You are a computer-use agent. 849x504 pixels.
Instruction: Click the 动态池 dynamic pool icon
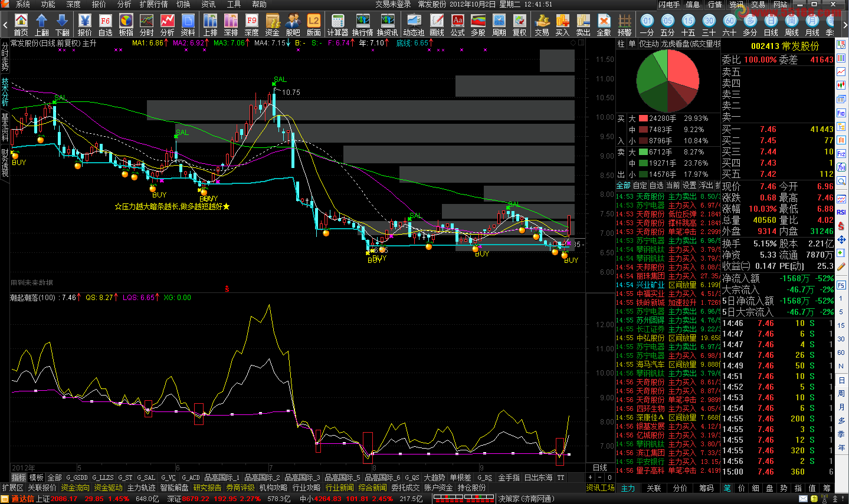pos(414,25)
